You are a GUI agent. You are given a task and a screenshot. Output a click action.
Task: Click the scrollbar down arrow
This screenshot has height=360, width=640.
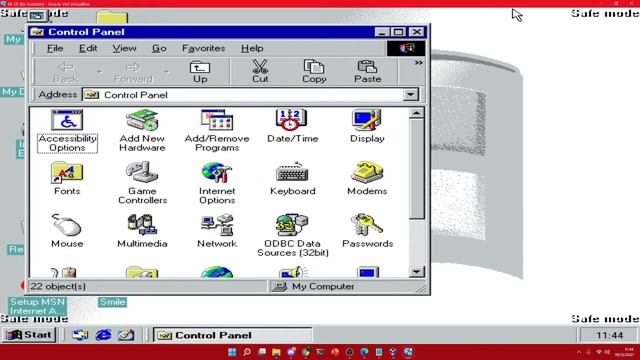point(416,271)
